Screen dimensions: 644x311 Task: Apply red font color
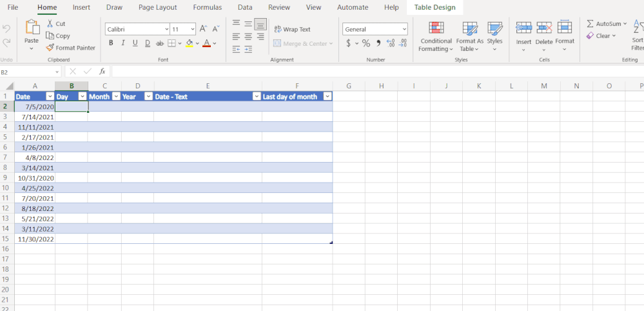(x=206, y=43)
